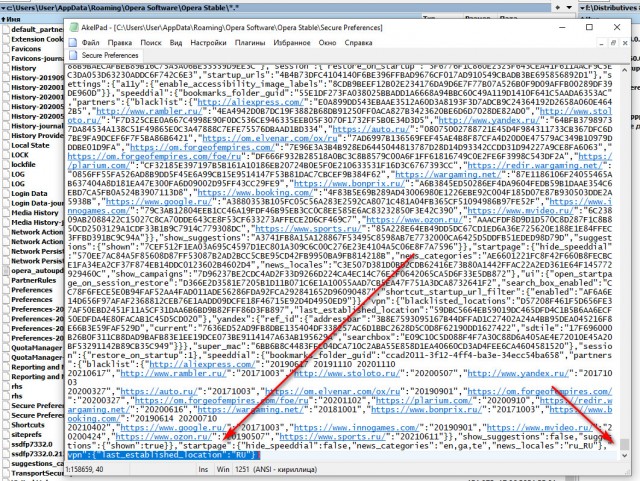Click the file icon beside default_partne
Image resolution: width=640 pixels, height=481 pixels.
[x=6, y=29]
